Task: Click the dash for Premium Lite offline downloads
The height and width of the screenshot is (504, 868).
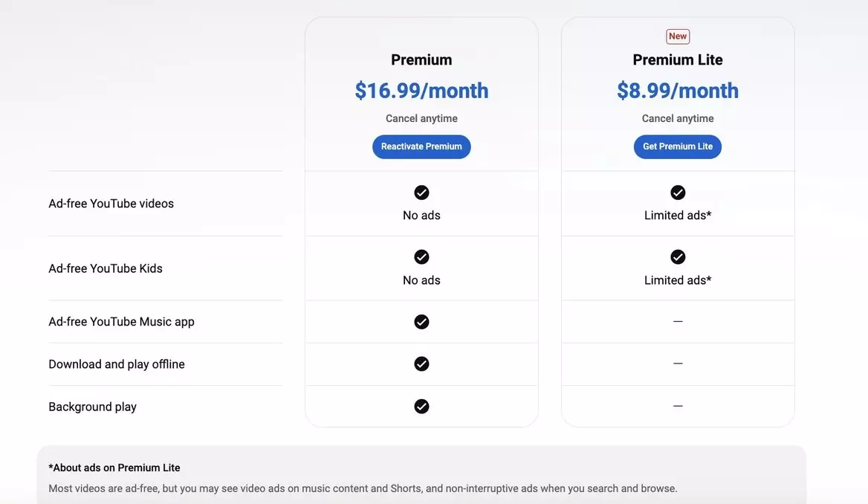Action: [x=678, y=364]
